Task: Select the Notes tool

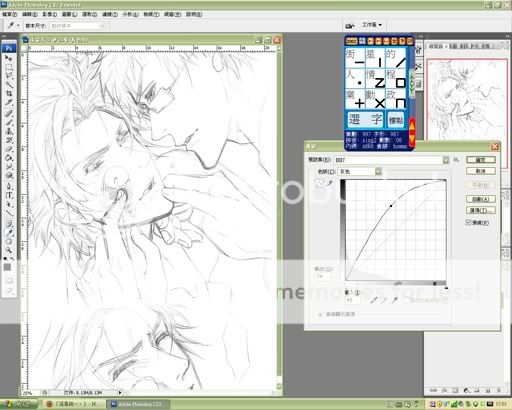Action: coord(9,224)
